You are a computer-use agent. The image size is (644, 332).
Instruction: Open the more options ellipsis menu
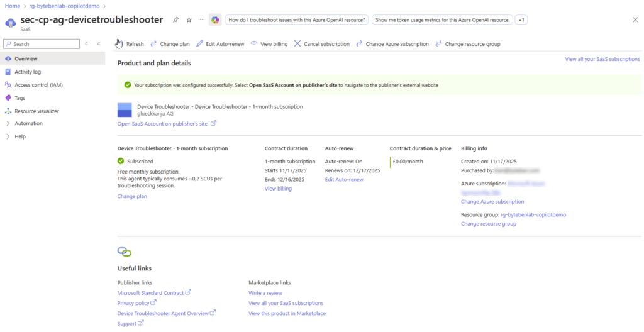click(202, 20)
